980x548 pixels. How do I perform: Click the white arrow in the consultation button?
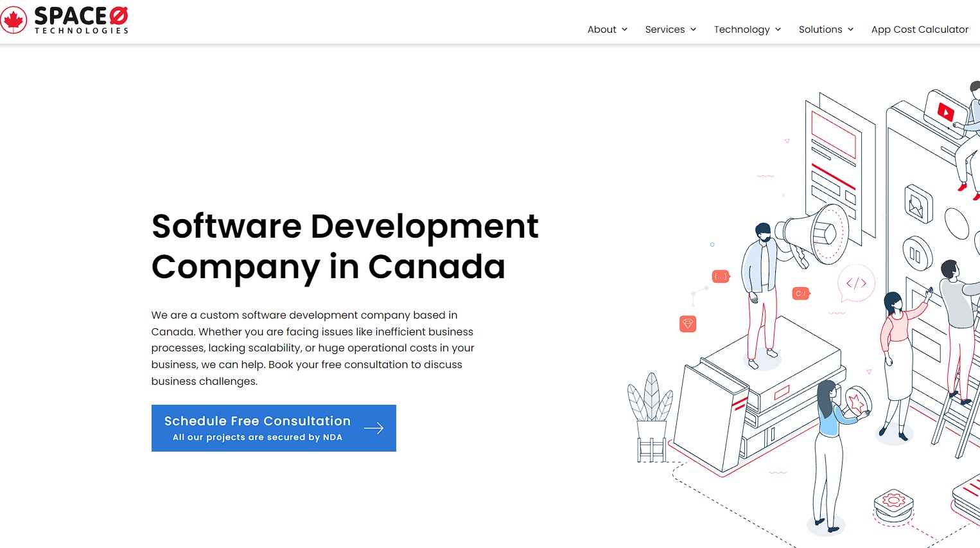point(374,429)
